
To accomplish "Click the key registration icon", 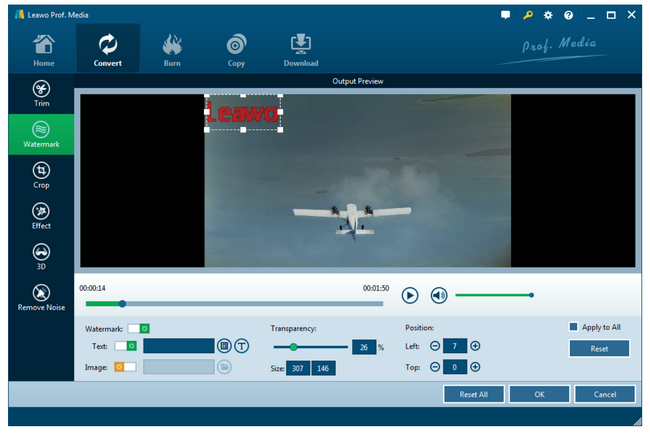I will [528, 15].
